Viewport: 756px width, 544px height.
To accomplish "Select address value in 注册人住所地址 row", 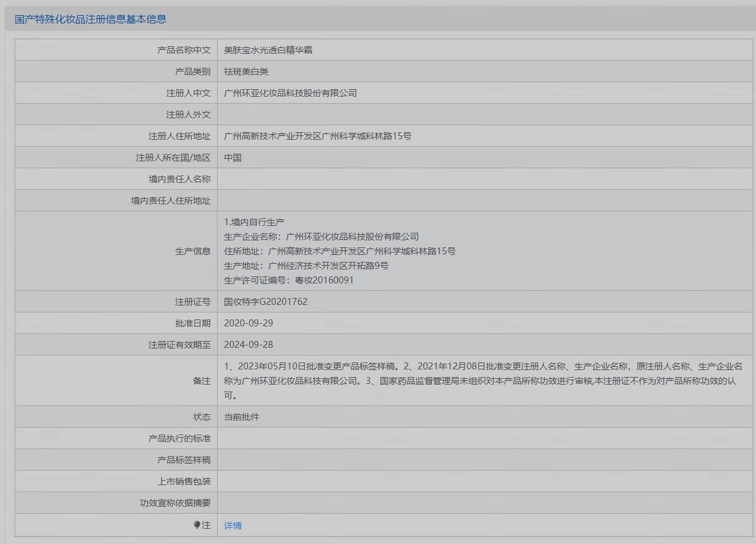I will point(317,136).
